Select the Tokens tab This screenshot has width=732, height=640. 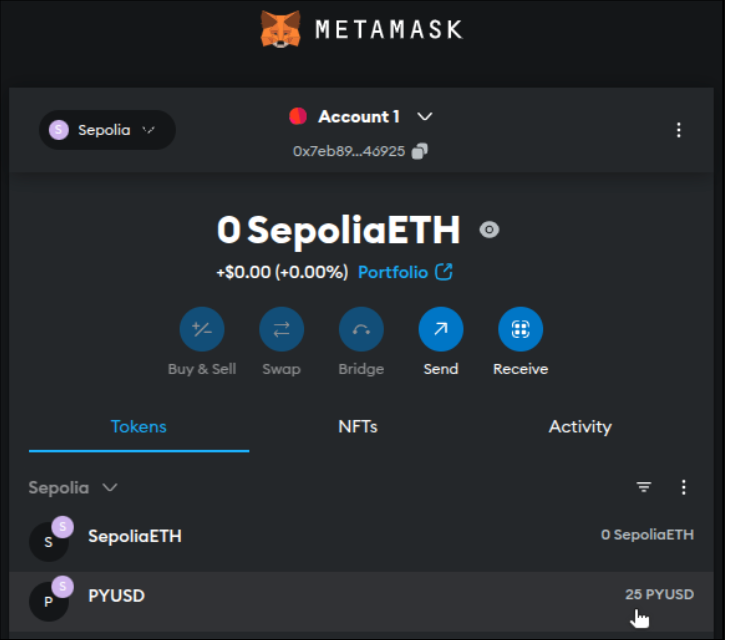138,427
